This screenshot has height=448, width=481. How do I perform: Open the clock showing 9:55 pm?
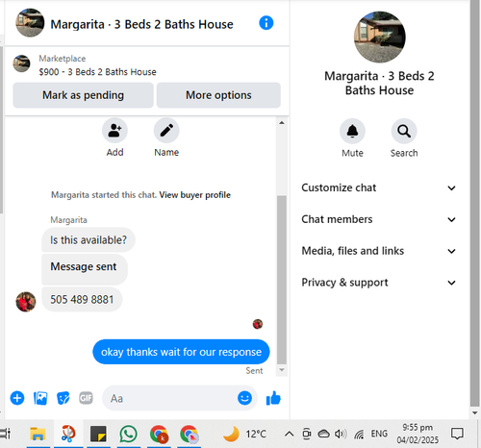[418, 434]
